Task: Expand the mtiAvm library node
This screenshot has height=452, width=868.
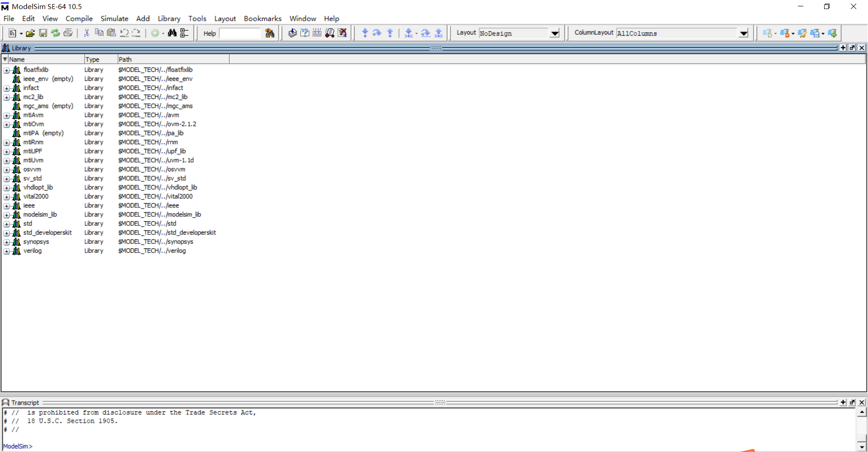Action: click(7, 115)
